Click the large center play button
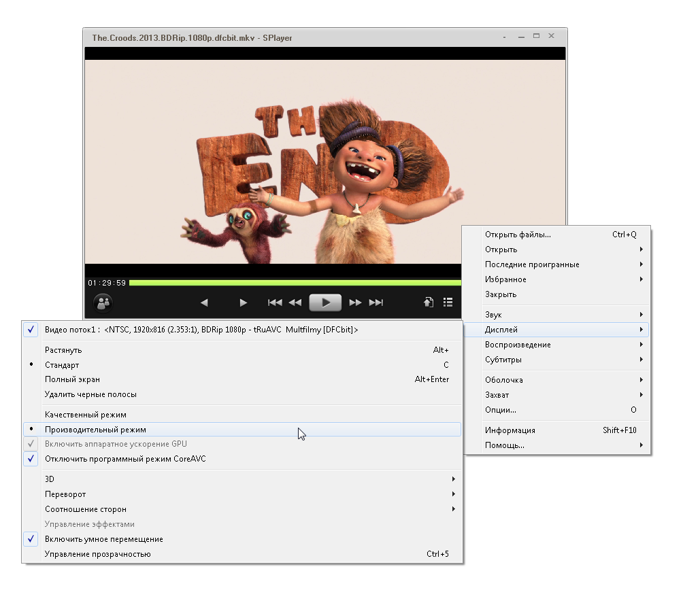The width and height of the screenshot is (700, 603). pos(325,303)
